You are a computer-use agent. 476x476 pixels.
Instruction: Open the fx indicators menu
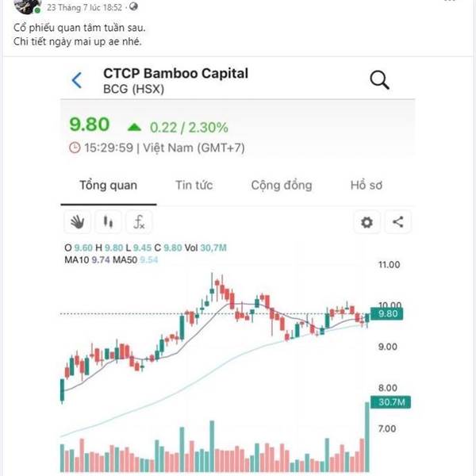139,222
